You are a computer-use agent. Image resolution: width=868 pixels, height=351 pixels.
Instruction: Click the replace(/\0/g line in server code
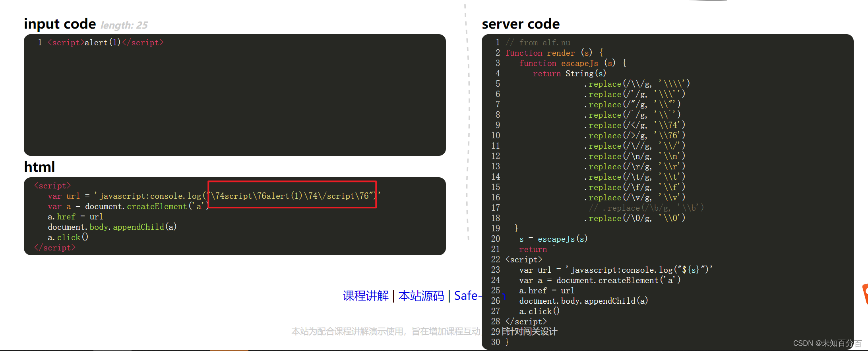pyautogui.click(x=634, y=218)
